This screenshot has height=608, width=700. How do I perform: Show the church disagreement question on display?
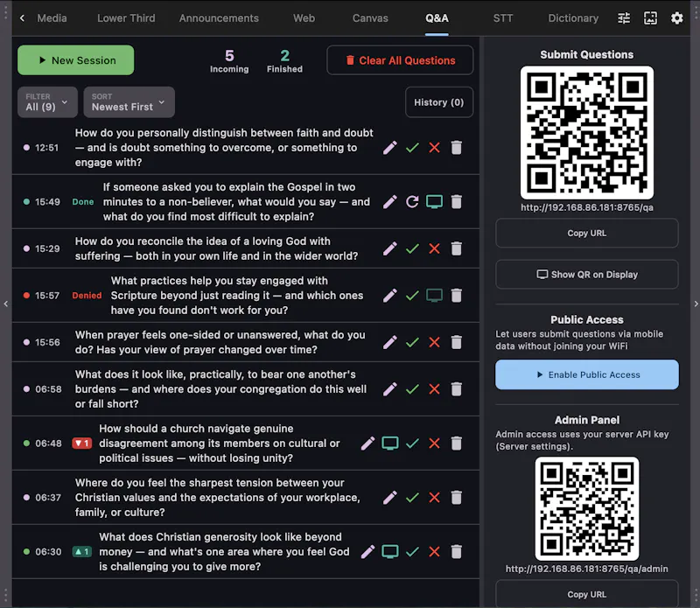tap(389, 444)
